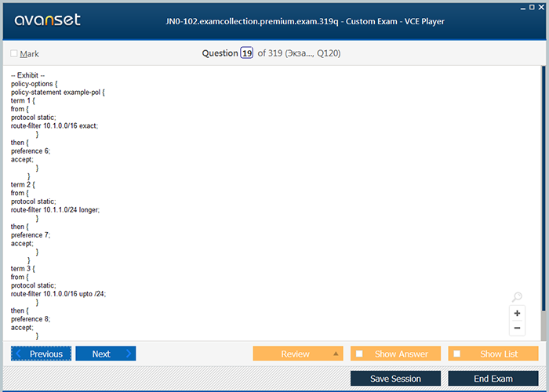The height and width of the screenshot is (392, 549).
Task: Close the VCE Player window
Action: tap(541, 7)
